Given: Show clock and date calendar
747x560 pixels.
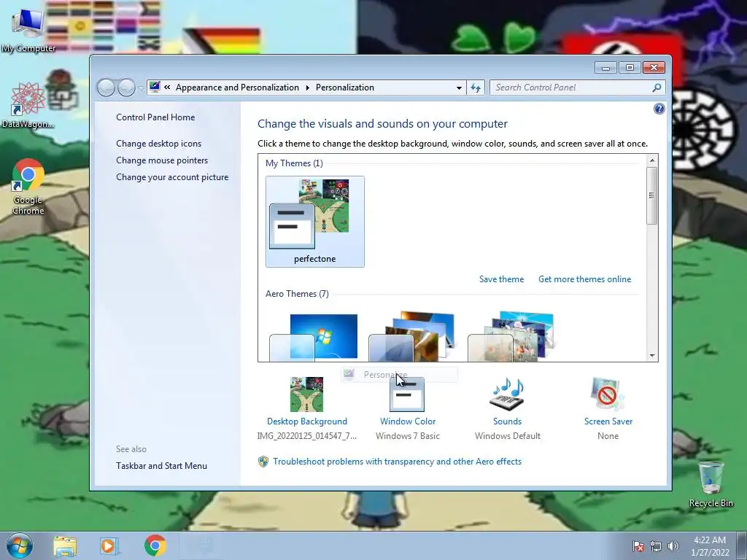Looking at the screenshot, I should pos(710,546).
